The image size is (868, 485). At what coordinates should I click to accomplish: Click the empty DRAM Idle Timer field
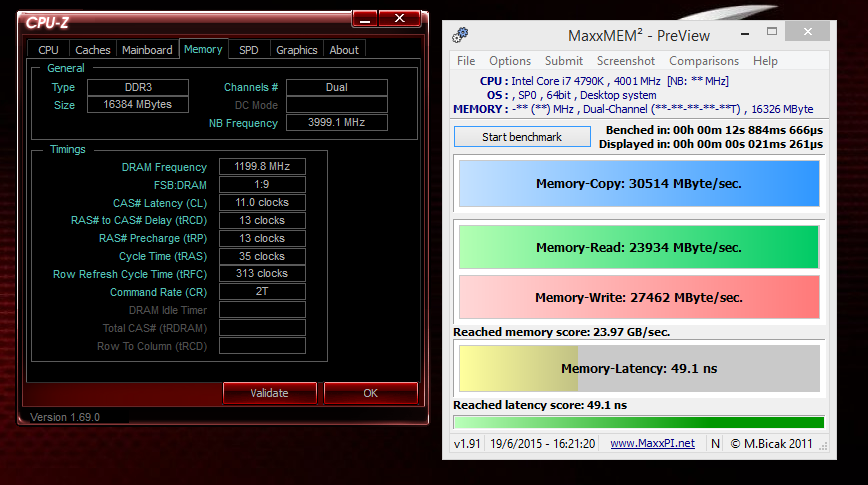pos(262,309)
